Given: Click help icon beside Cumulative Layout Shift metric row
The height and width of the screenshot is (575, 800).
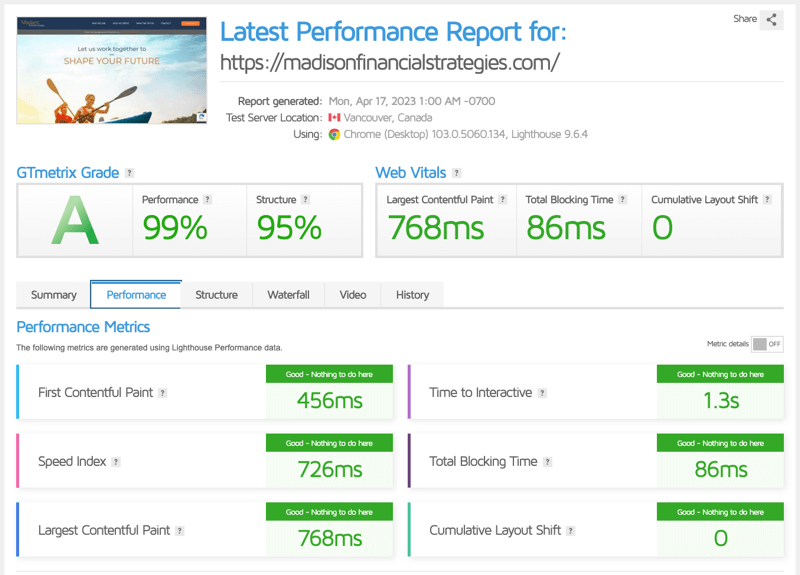Looking at the screenshot, I should click(571, 531).
